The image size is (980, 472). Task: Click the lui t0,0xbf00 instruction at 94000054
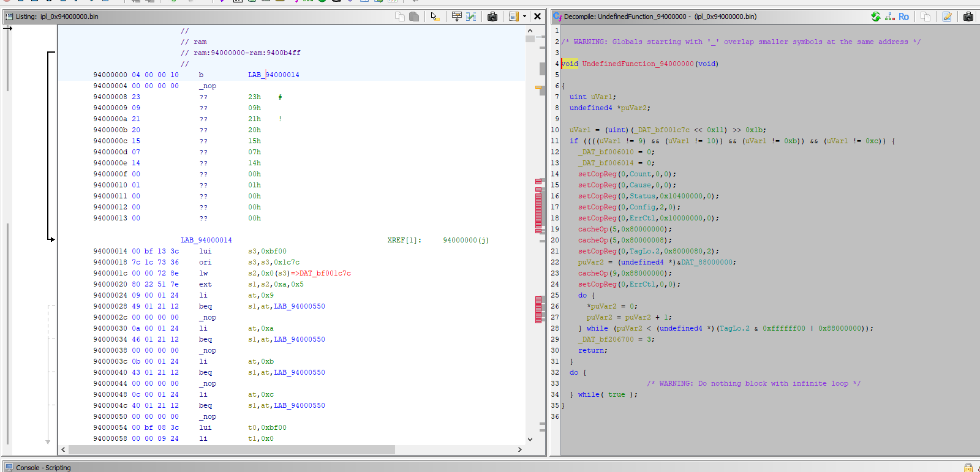tap(243, 427)
